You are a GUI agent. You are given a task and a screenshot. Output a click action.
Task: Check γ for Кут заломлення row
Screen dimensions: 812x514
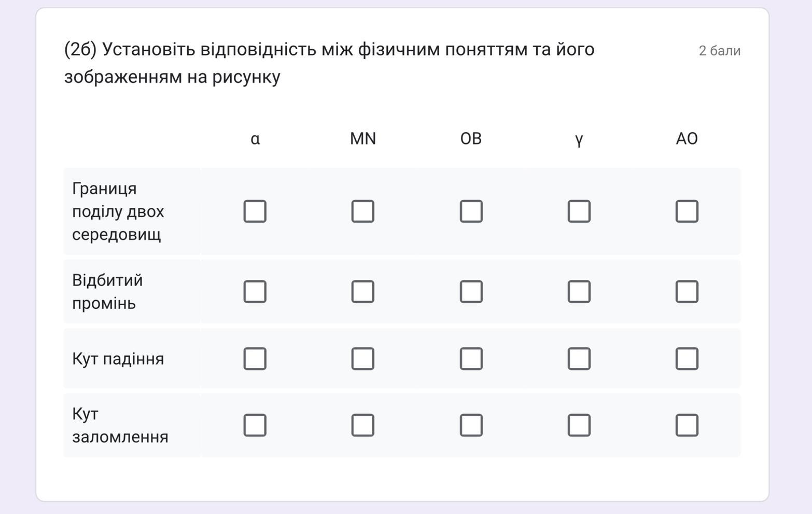coord(579,425)
